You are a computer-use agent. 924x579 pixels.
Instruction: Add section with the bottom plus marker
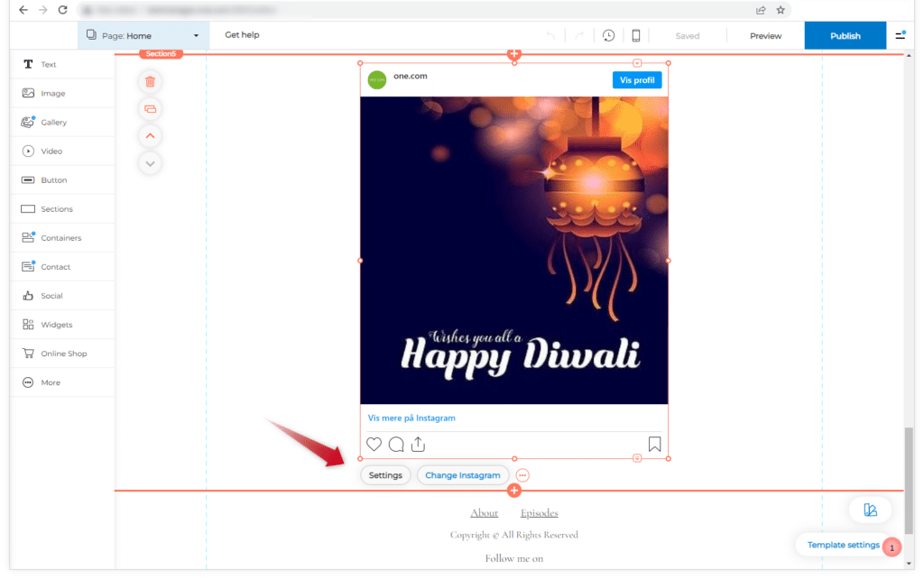[514, 491]
